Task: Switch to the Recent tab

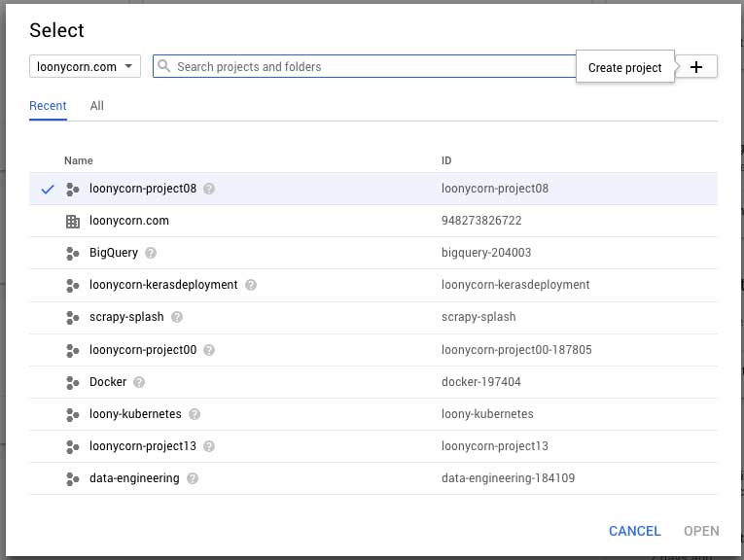Action: pyautogui.click(x=48, y=106)
